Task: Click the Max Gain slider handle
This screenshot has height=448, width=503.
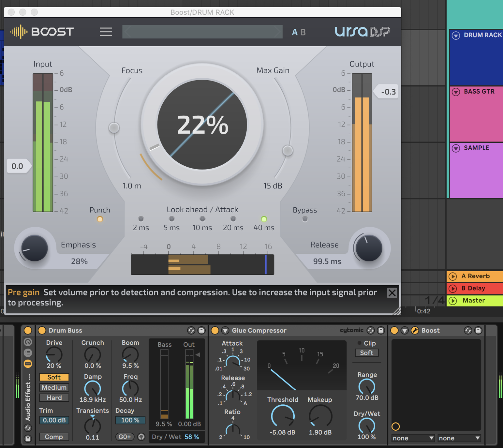Action: tap(288, 151)
